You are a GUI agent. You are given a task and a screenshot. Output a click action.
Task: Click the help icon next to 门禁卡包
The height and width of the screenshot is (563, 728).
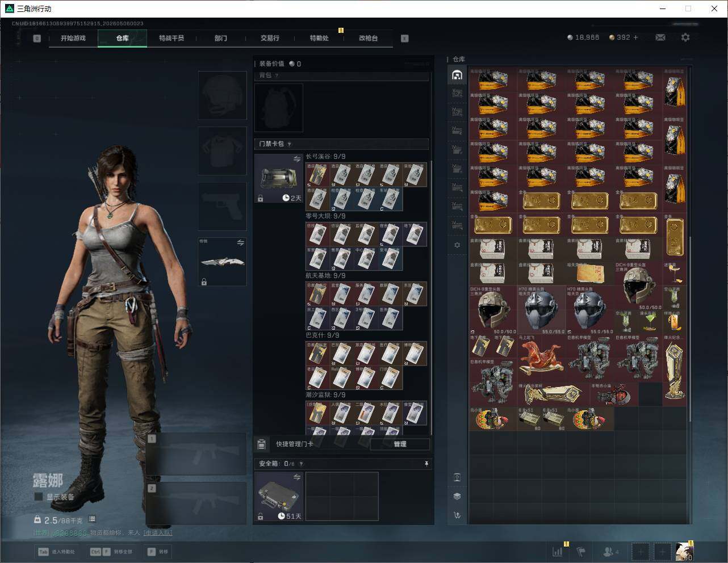[x=290, y=144]
